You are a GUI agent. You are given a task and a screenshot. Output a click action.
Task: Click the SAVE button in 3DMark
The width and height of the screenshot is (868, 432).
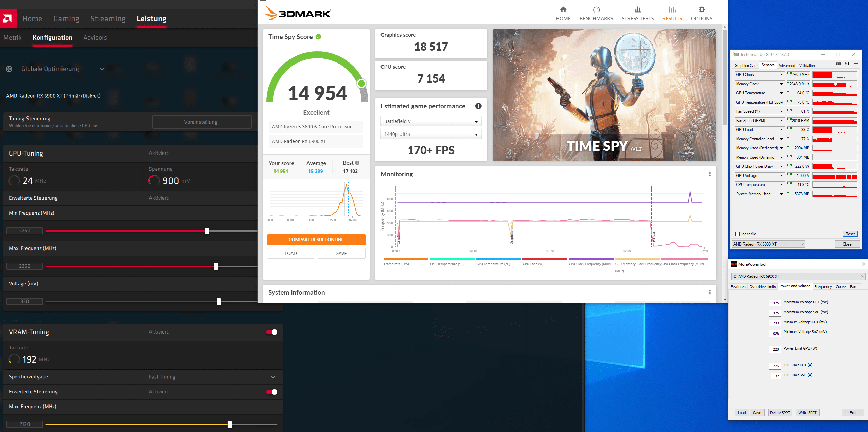(x=341, y=253)
